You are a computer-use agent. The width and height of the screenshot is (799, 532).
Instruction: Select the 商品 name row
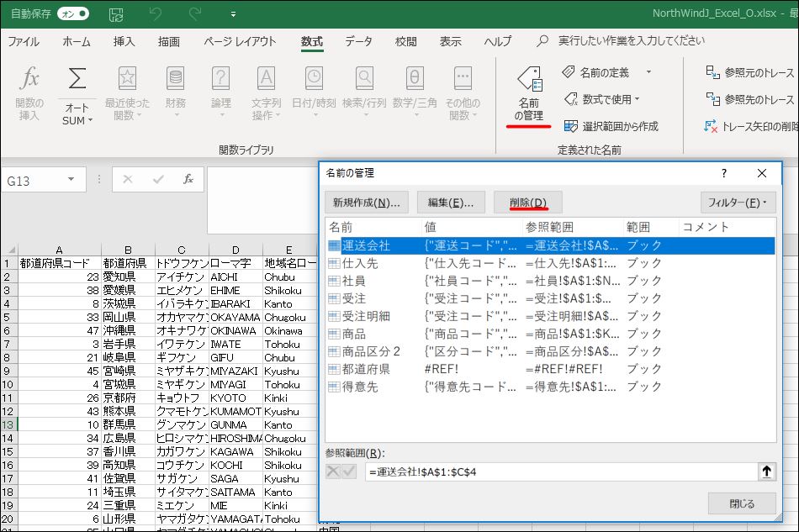(551, 334)
